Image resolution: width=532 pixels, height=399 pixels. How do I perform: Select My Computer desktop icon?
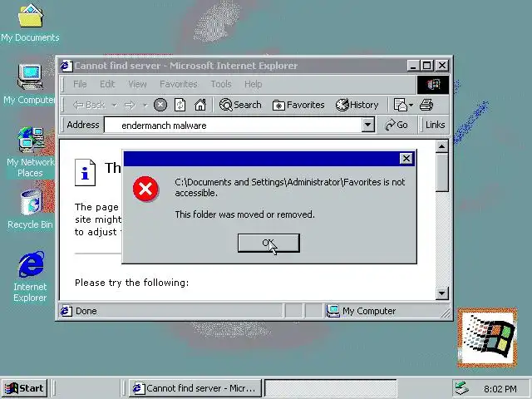[28, 85]
